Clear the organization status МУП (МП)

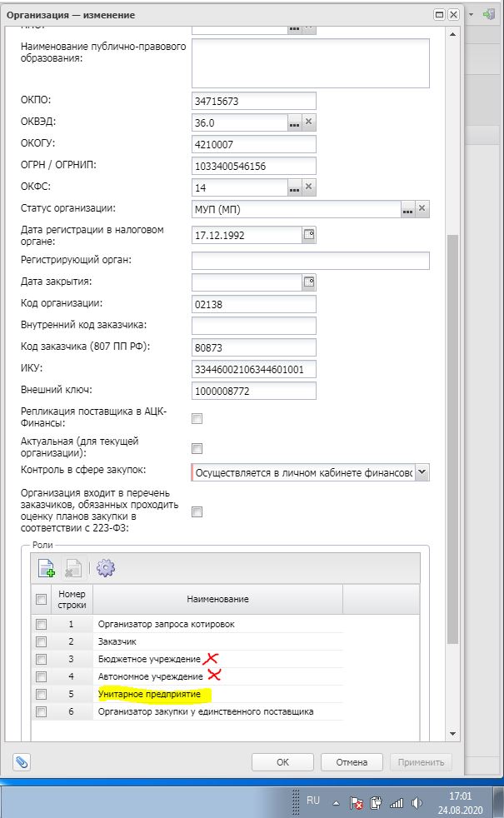coord(422,209)
